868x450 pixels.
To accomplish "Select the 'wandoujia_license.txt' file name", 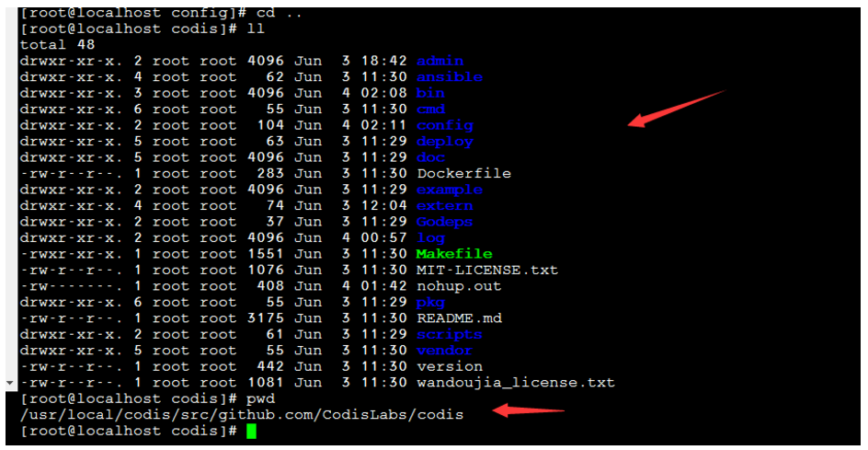I will 516,383.
